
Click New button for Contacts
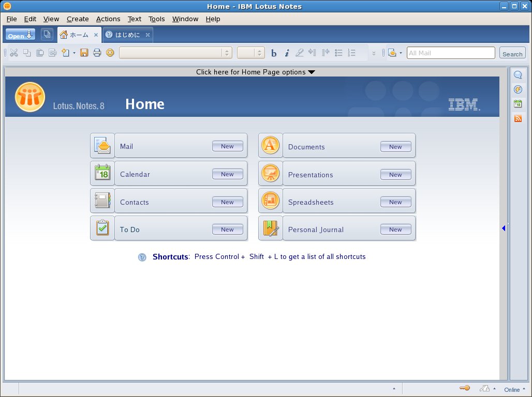[227, 202]
